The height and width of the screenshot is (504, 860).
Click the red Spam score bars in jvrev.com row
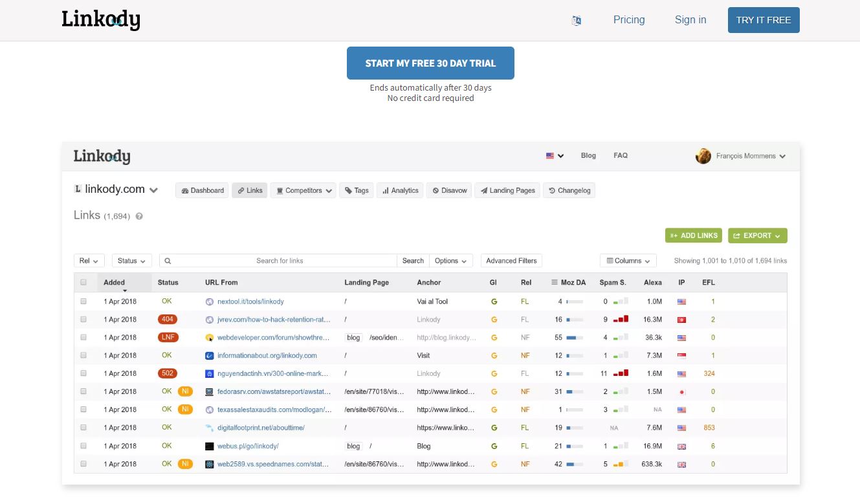tap(620, 320)
